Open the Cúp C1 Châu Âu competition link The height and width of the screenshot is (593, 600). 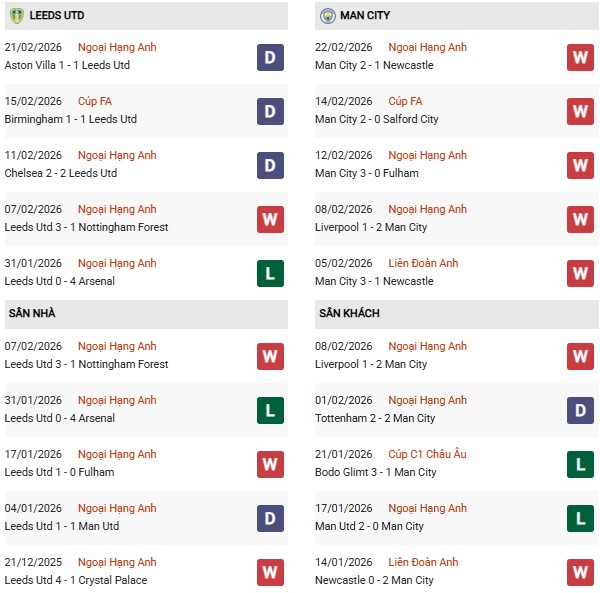[427, 454]
